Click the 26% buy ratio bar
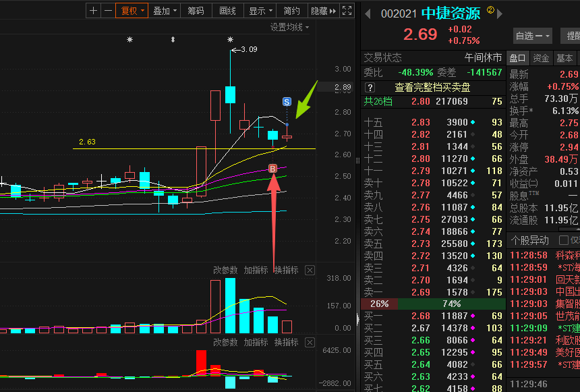 coord(380,304)
